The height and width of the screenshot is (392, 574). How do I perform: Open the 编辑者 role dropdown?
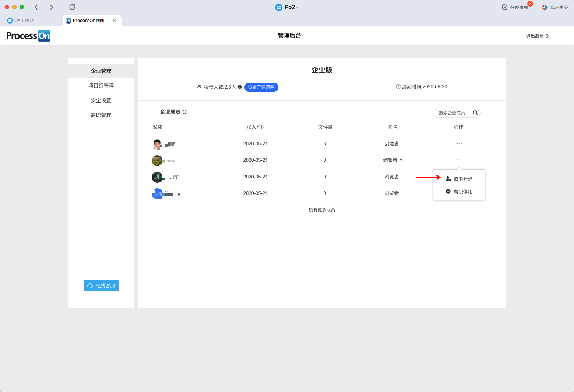392,160
